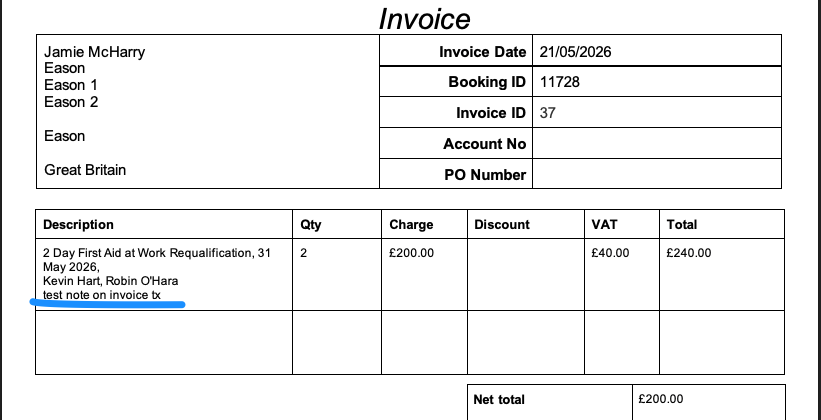Click the £40.00 VAT amount

coord(610,253)
